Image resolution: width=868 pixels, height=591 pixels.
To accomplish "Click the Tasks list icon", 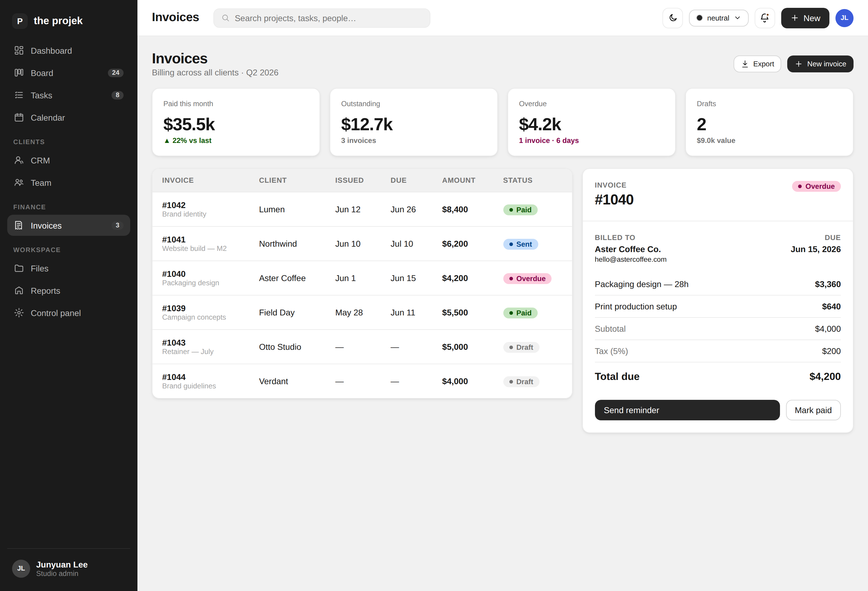I will click(19, 95).
